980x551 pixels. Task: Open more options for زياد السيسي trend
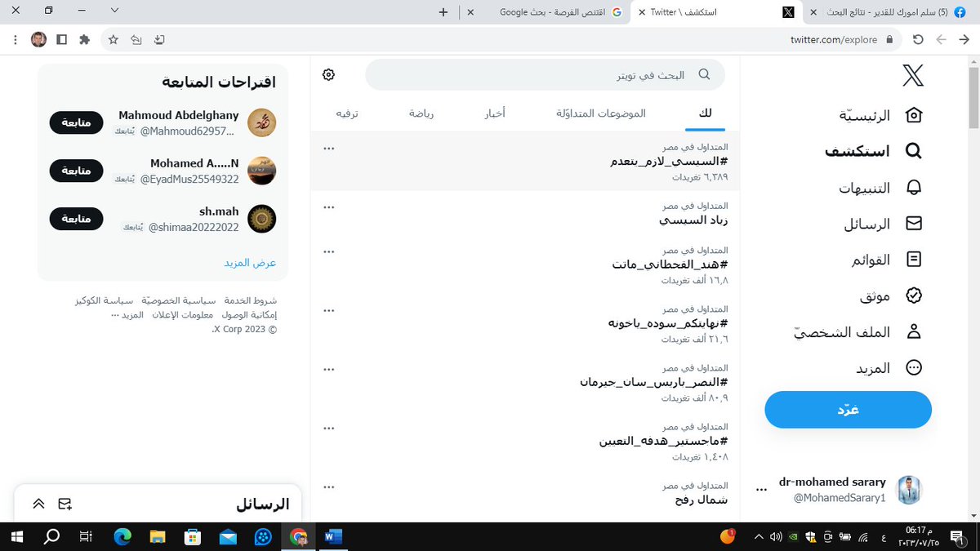coord(329,207)
